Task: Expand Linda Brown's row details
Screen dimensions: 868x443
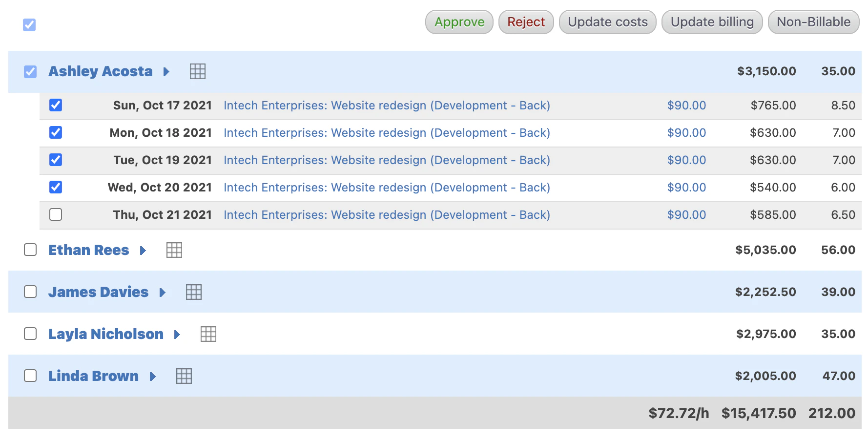Action: [153, 377]
